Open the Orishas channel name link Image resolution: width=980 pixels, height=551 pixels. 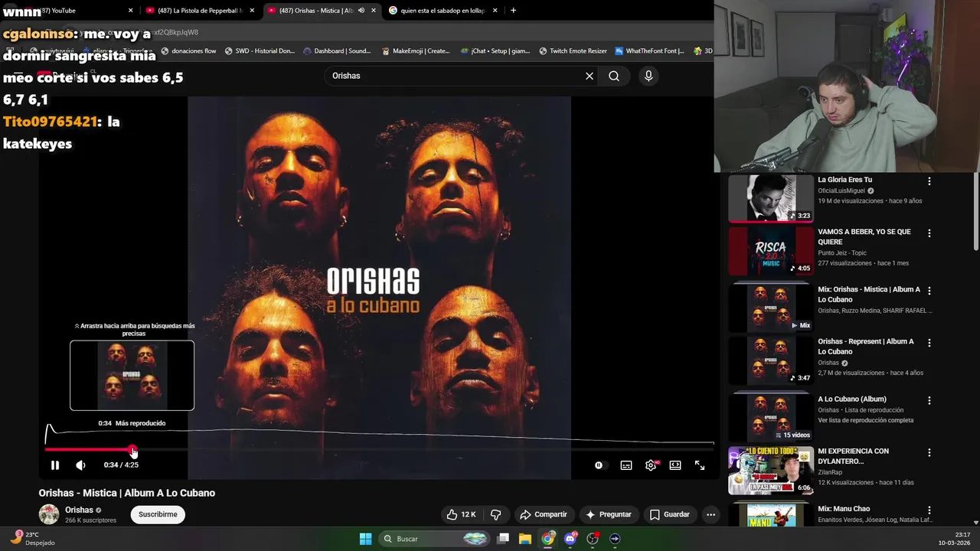[x=79, y=510]
